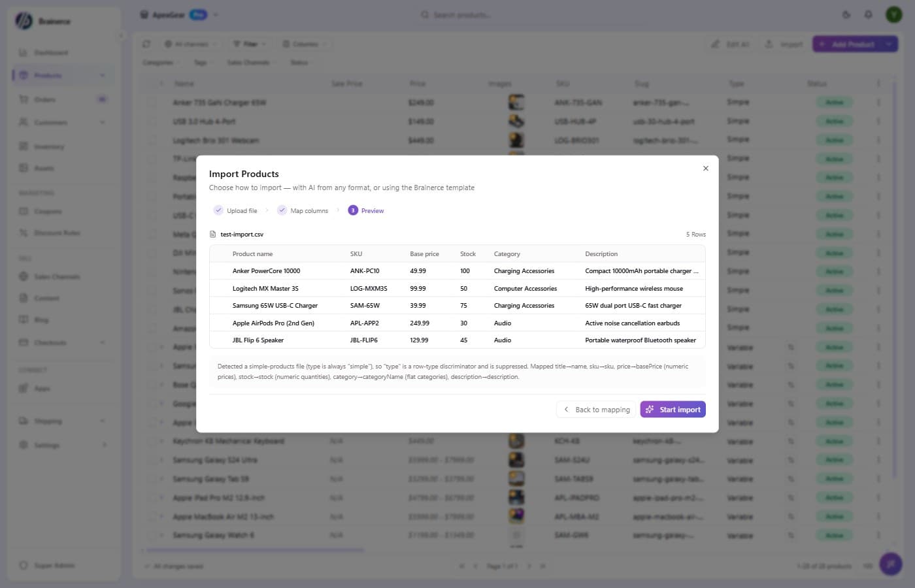This screenshot has width=915, height=588.
Task: Go to the Map columns step
Action: 303,210
